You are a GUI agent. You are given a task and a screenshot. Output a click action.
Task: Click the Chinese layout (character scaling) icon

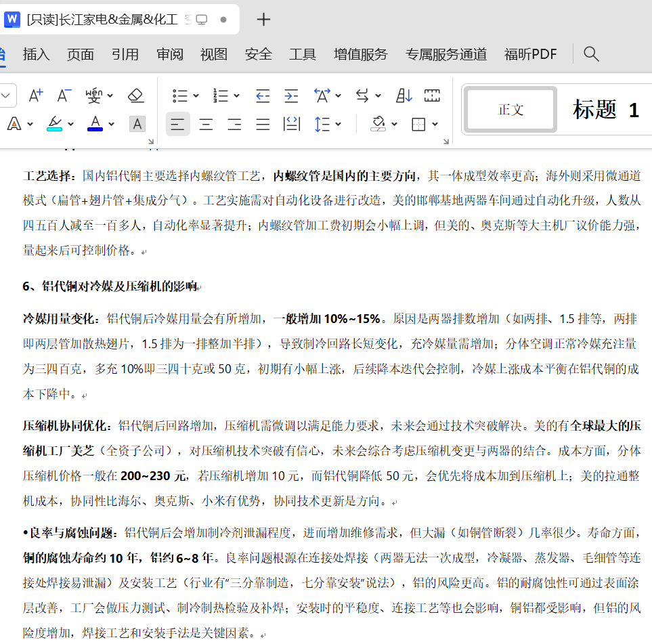[322, 95]
